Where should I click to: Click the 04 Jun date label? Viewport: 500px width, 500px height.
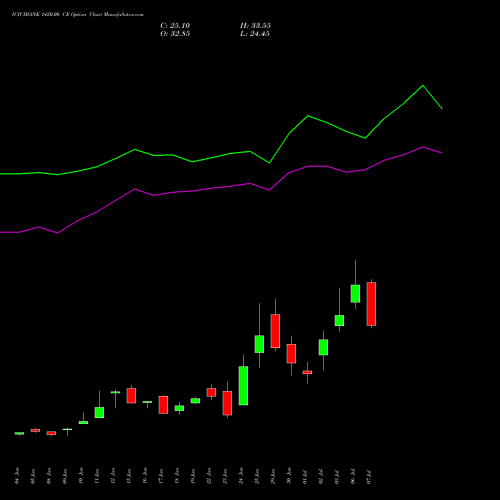point(17,476)
